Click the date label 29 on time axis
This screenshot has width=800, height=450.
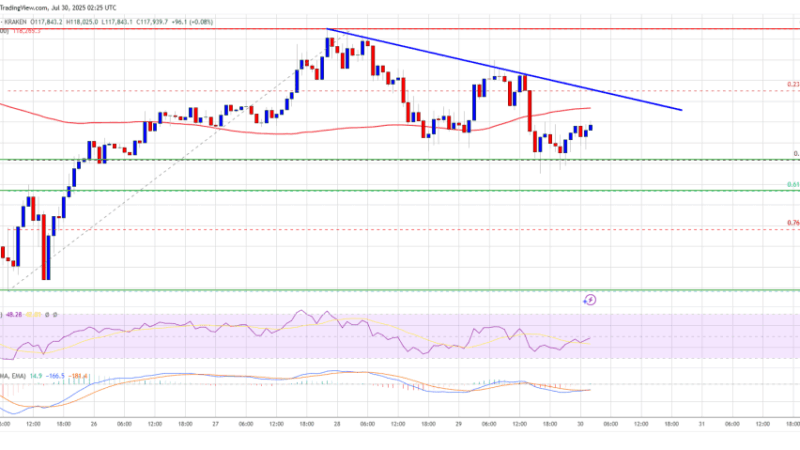coord(458,424)
